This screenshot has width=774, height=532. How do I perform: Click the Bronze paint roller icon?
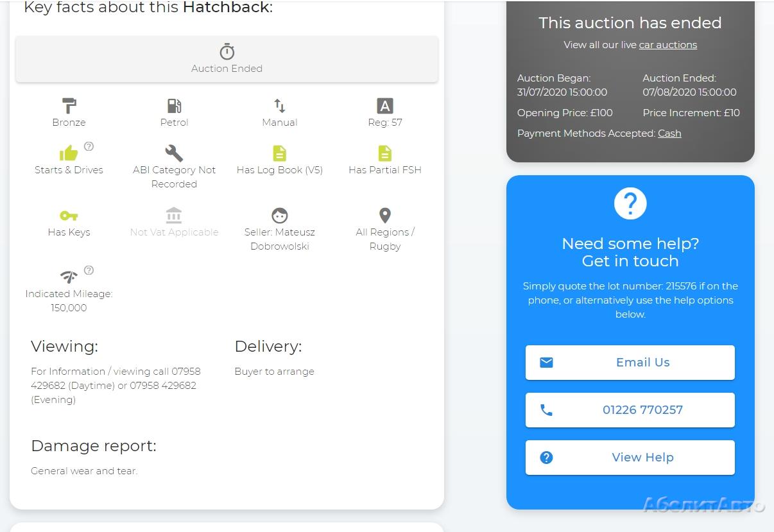click(x=69, y=105)
